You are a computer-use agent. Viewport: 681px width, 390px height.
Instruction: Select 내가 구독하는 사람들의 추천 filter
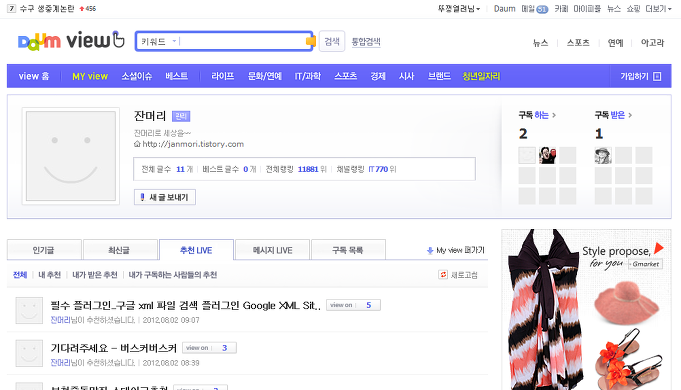172,274
